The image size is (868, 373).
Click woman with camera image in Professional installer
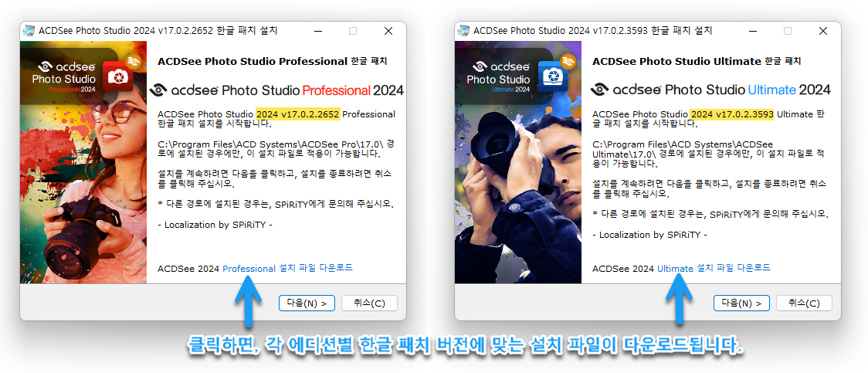pyautogui.click(x=83, y=162)
